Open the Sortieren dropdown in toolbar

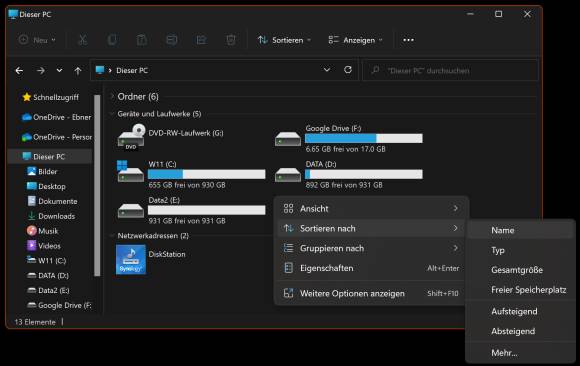tap(284, 40)
